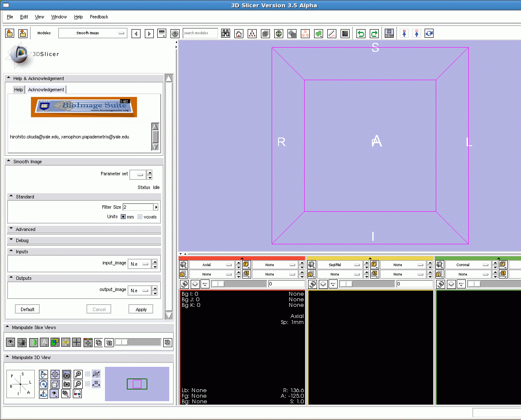The height and width of the screenshot is (420, 521).
Task: Select the mm units radio button
Action: (123, 217)
